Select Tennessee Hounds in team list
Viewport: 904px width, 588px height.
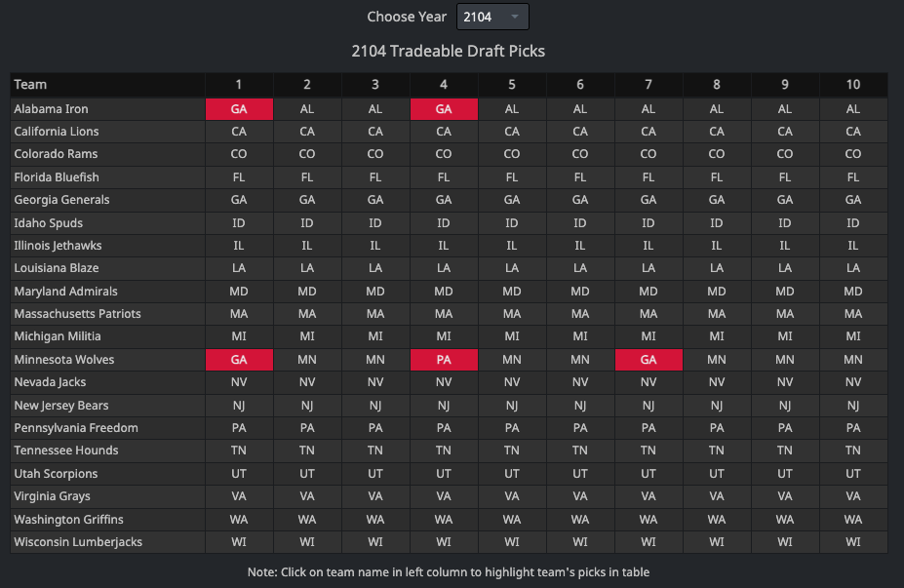[65, 451]
